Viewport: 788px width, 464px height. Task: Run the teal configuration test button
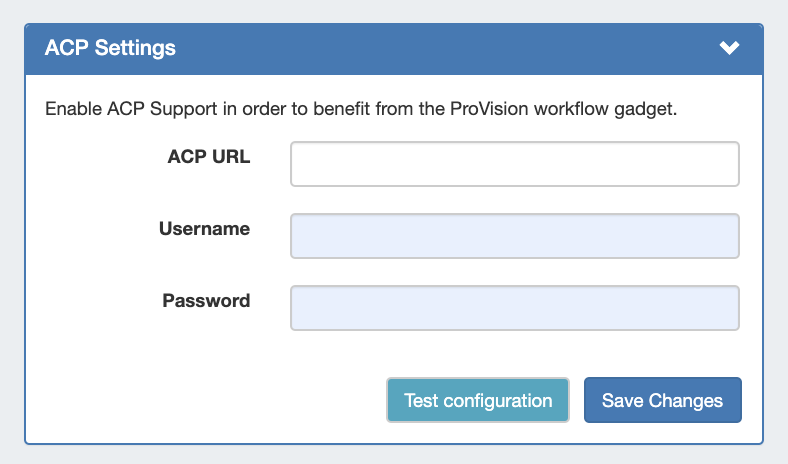478,400
